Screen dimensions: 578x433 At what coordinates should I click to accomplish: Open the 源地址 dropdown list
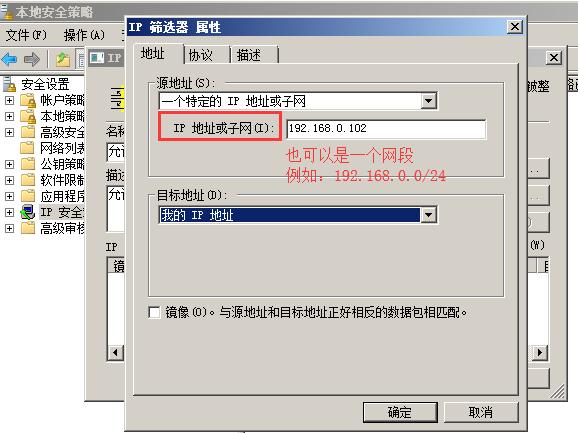point(429,101)
